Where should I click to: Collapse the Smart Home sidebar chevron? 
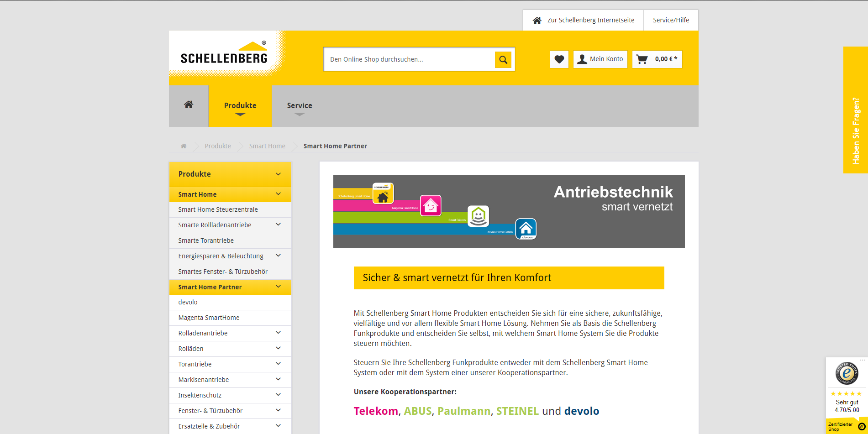tap(278, 194)
